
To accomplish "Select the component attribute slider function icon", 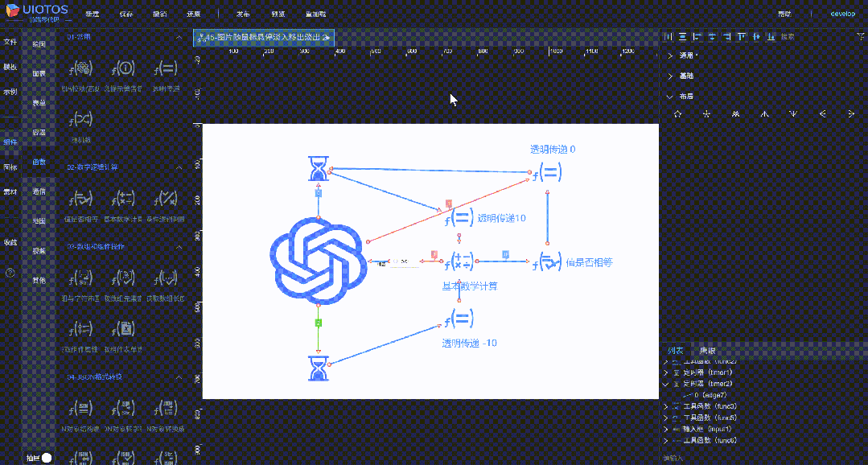I will pyautogui.click(x=80, y=329).
